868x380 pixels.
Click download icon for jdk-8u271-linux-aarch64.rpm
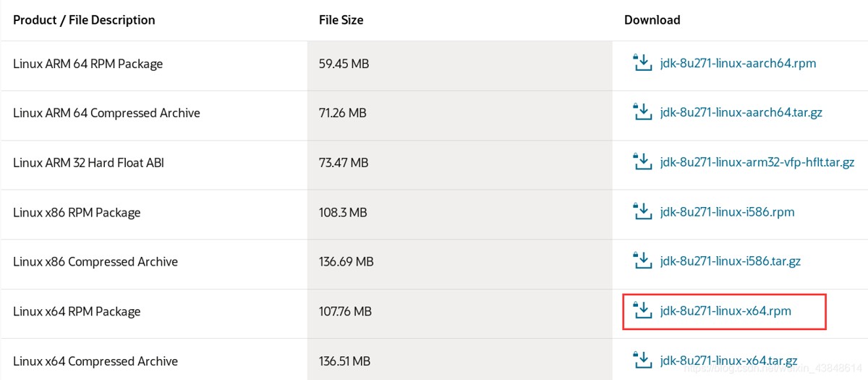642,63
